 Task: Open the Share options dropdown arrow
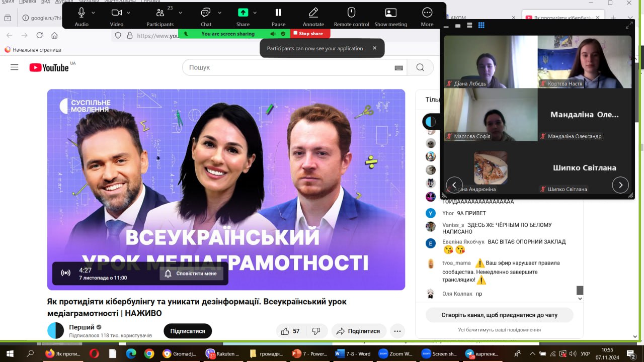(255, 13)
